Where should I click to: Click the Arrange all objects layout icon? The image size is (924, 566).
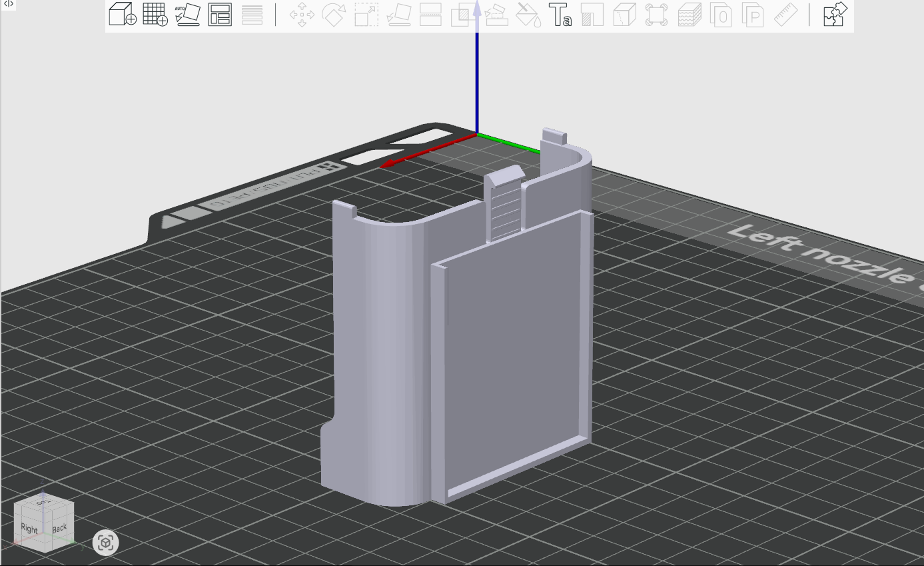point(220,15)
